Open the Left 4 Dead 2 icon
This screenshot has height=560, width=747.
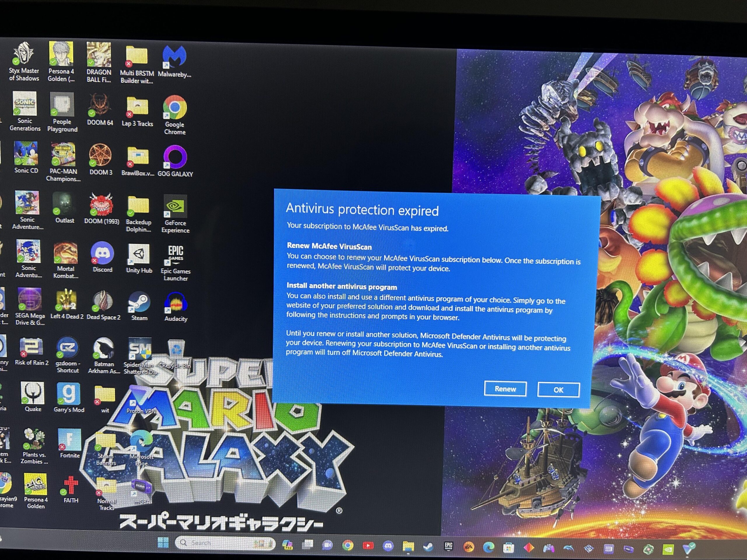pos(67,304)
